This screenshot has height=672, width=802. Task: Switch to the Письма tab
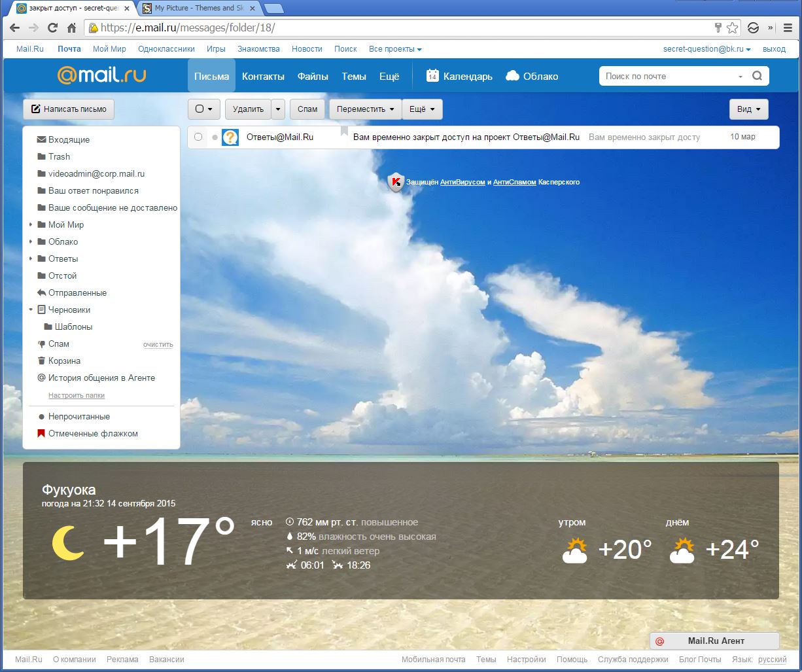(211, 76)
